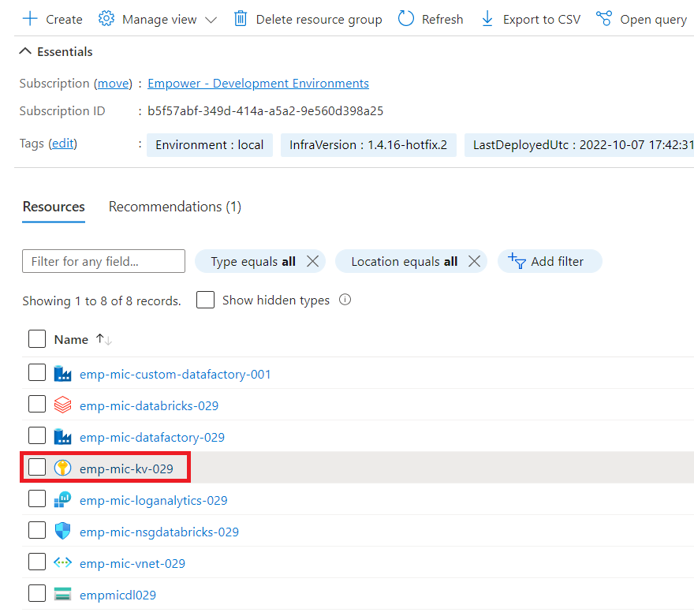Enable the Show hidden types checkbox
Image resolution: width=694 pixels, height=616 pixels.
pos(205,300)
